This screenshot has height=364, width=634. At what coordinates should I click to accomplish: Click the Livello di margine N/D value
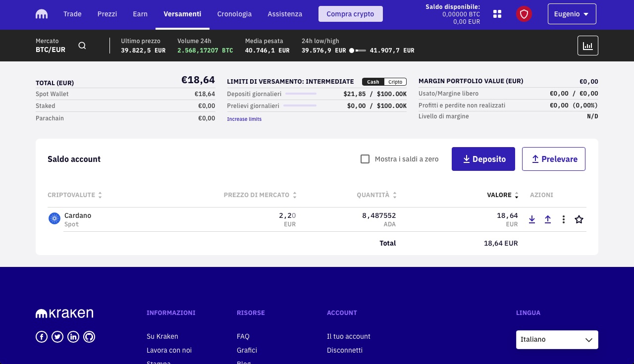pyautogui.click(x=592, y=116)
